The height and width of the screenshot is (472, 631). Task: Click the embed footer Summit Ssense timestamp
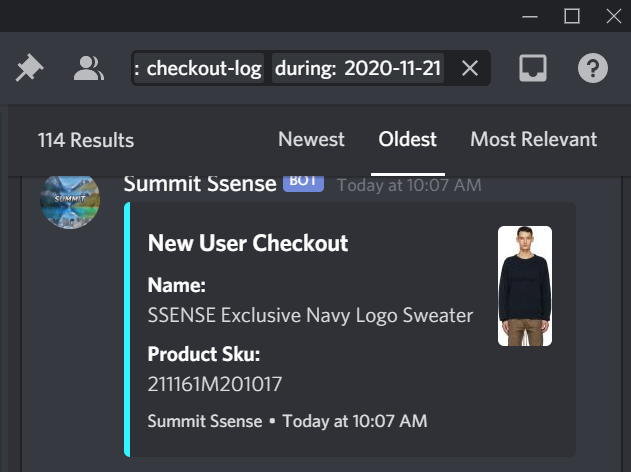[287, 421]
